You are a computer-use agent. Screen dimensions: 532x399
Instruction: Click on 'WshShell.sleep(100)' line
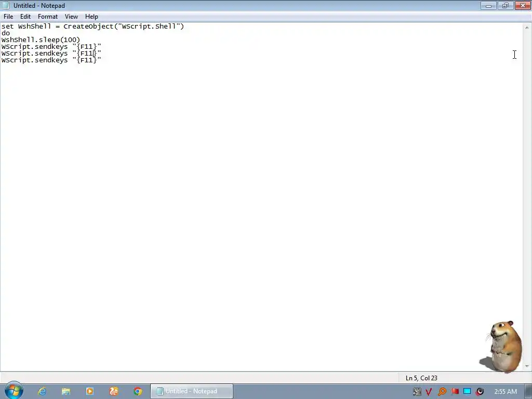(41, 40)
